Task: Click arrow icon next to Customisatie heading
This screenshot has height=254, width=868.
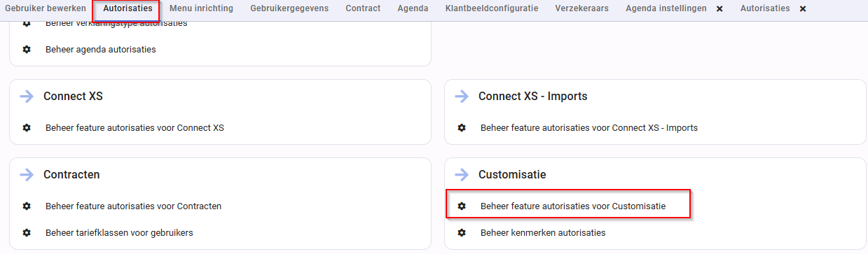Action: [x=462, y=175]
